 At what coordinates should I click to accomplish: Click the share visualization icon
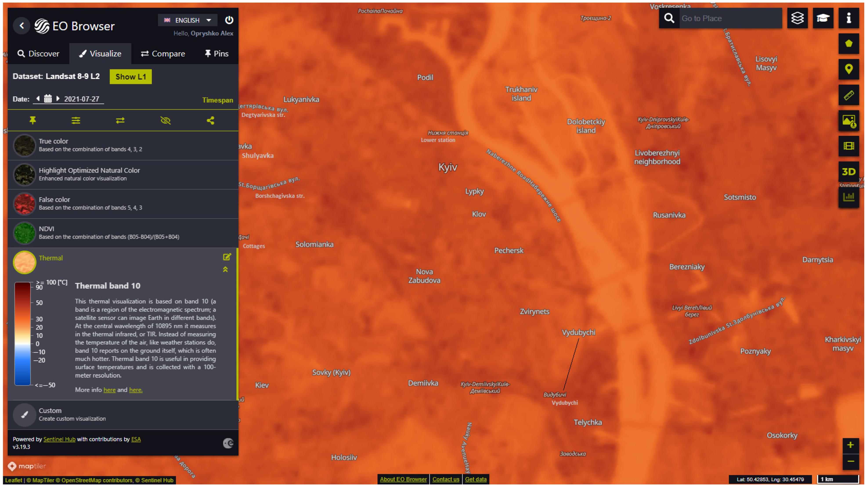[x=211, y=120]
